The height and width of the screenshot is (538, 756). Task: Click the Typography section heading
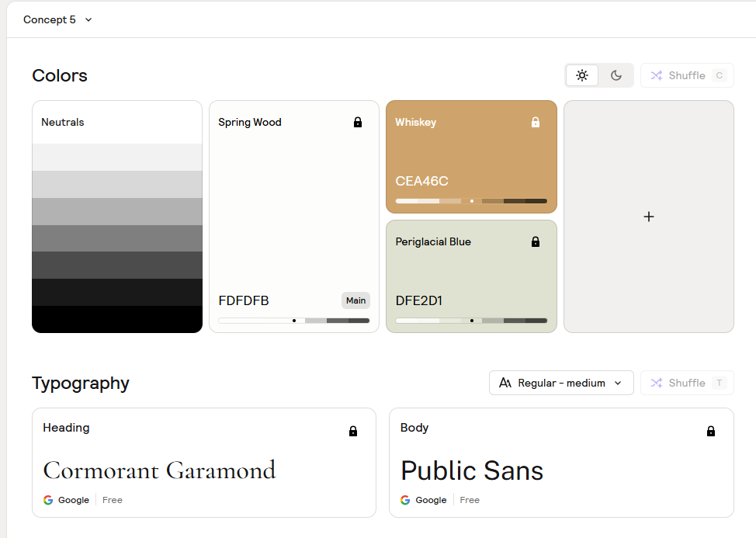pos(81,384)
